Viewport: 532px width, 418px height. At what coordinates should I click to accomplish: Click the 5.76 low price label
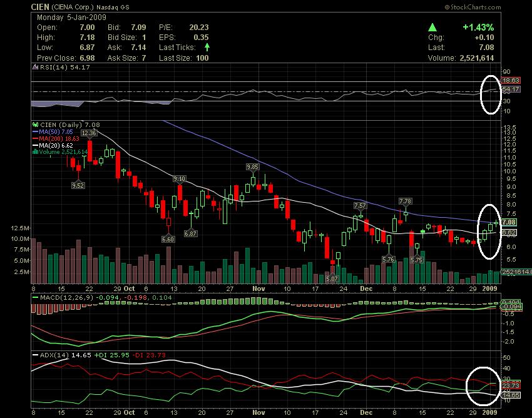click(388, 260)
